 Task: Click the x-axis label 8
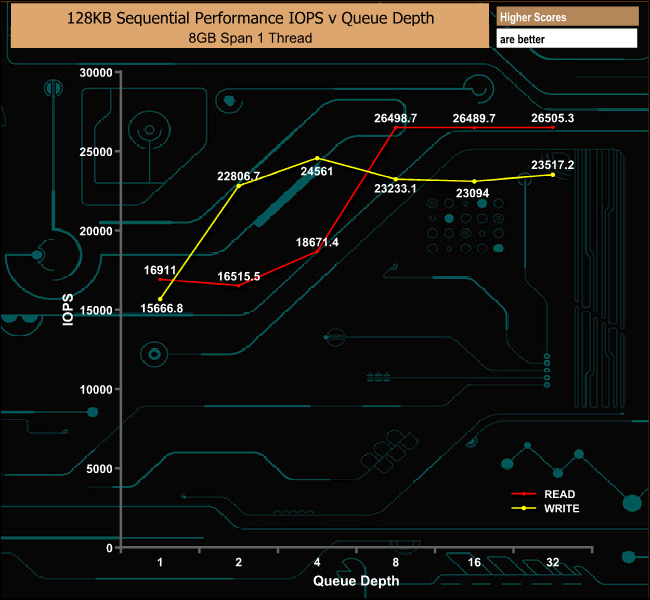[396, 563]
